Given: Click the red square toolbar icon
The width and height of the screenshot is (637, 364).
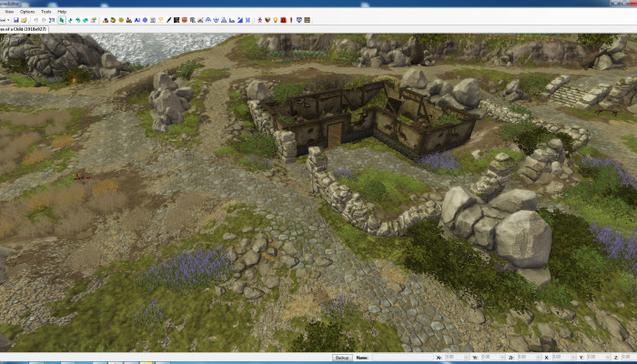Looking at the screenshot, I should (283, 20).
